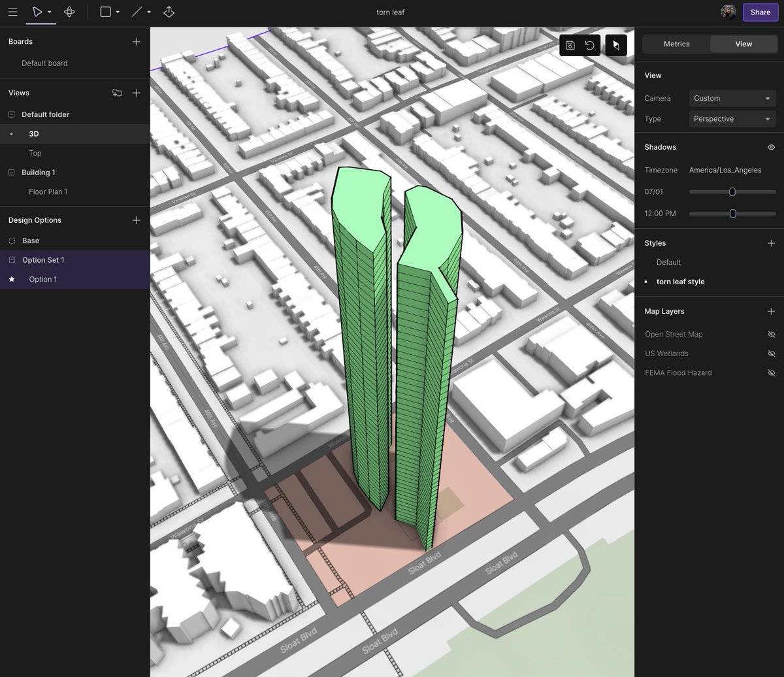784x677 pixels.
Task: Save the current view icon
Action: [570, 45]
